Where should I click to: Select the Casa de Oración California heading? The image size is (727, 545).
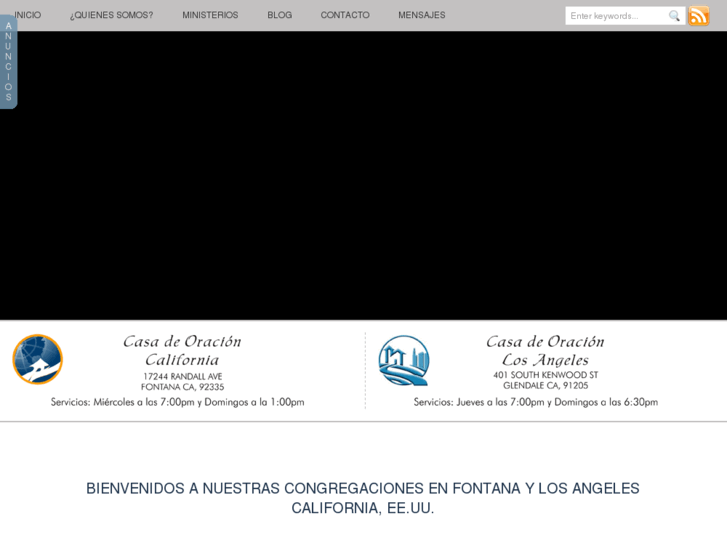click(x=182, y=351)
